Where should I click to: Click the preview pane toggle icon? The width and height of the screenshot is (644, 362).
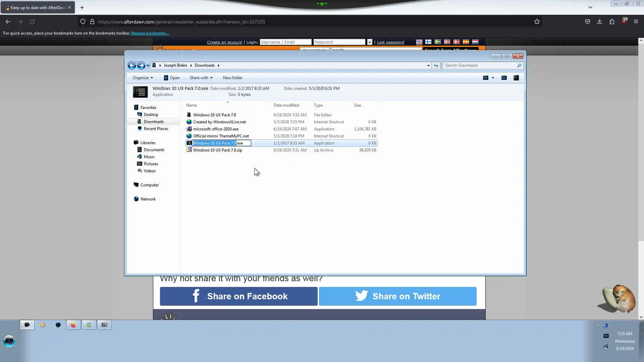(x=504, y=78)
